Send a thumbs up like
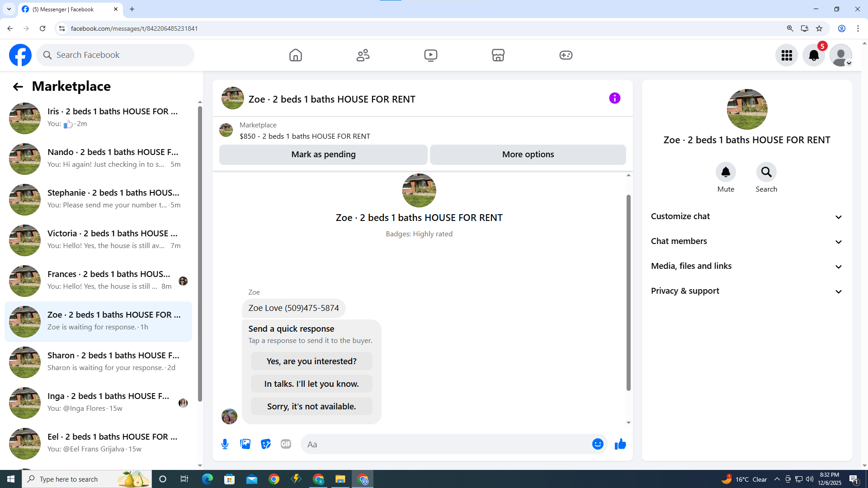This screenshot has height=488, width=868. (x=620, y=444)
